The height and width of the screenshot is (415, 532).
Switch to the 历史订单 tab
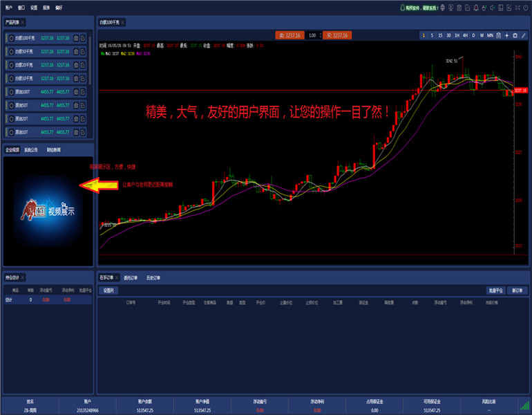click(x=153, y=278)
